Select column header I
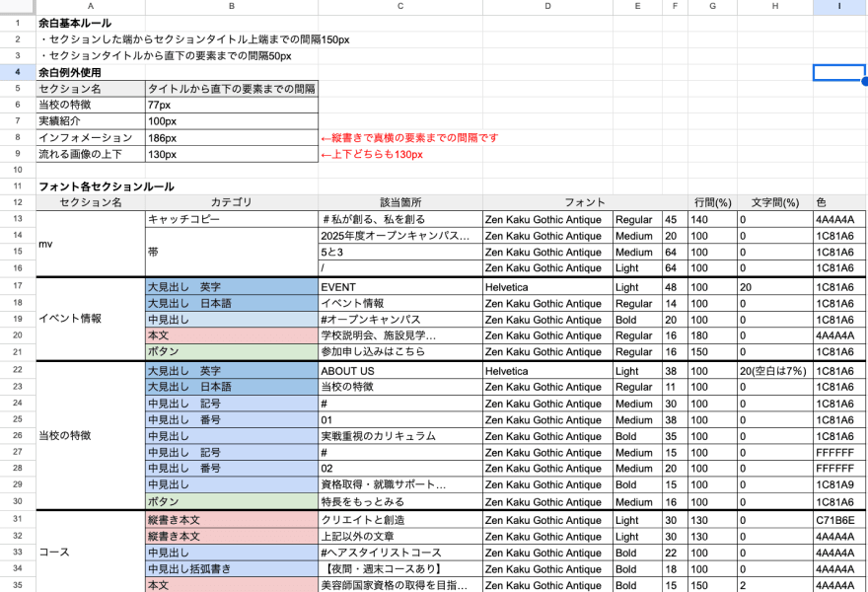868x592 pixels. click(837, 8)
